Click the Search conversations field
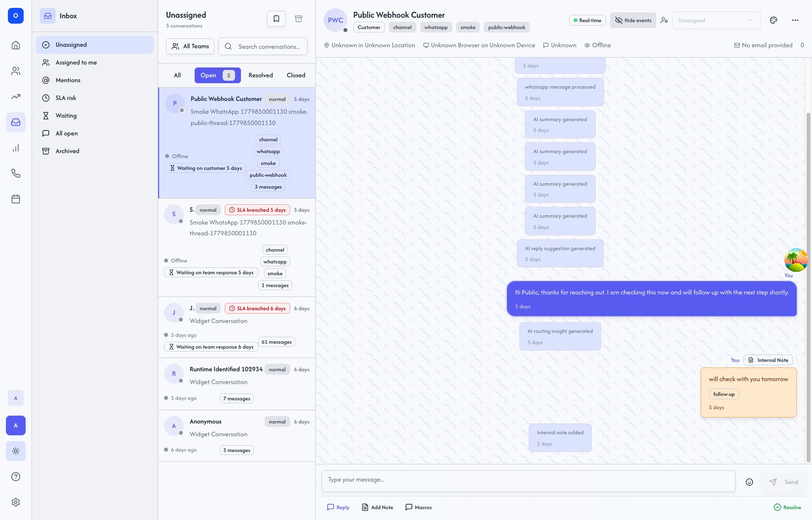The width and height of the screenshot is (812, 520). click(x=263, y=46)
